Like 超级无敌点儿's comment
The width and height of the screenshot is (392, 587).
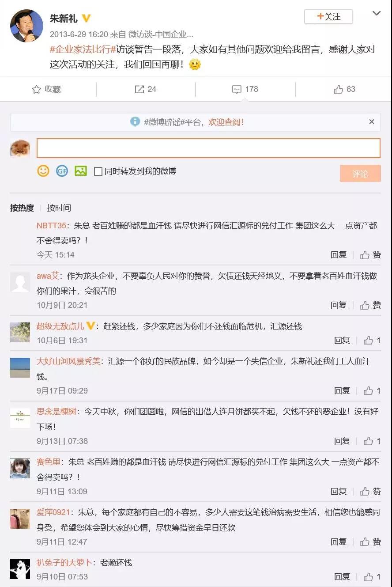click(372, 341)
